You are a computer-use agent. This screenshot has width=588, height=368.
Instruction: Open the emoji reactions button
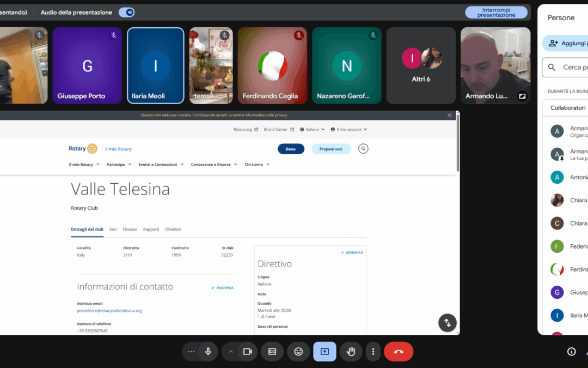298,352
